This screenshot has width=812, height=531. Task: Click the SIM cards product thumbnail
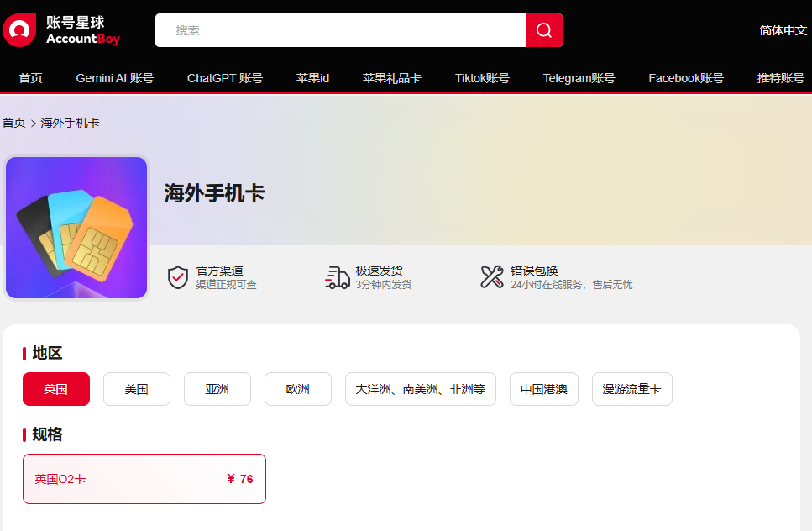76,228
